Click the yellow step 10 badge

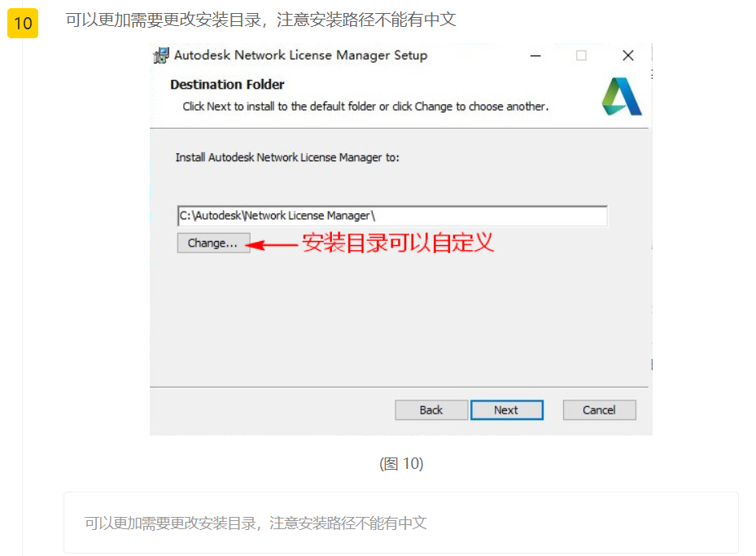(x=23, y=23)
